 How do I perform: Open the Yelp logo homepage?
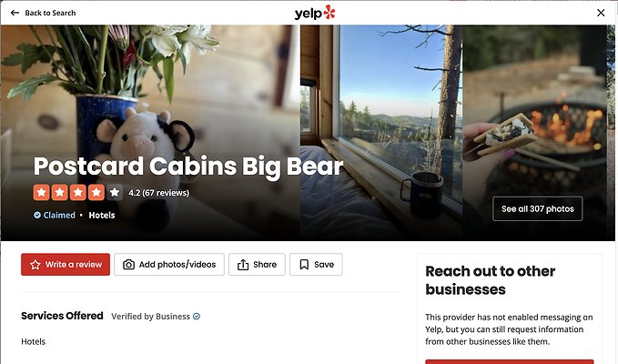pyautogui.click(x=315, y=13)
